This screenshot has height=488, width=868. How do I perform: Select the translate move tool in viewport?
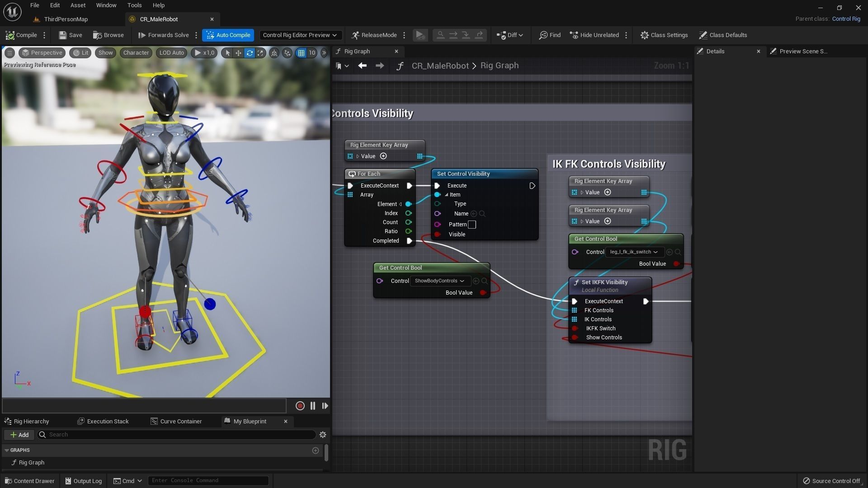tap(238, 53)
